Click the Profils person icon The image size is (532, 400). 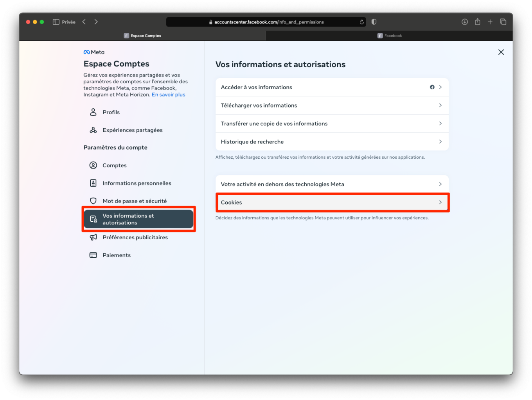point(93,112)
